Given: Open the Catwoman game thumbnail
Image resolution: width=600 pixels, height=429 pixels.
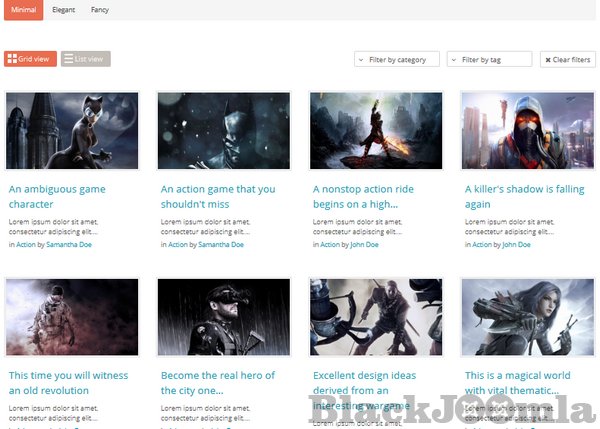Looking at the screenshot, I should (x=72, y=131).
